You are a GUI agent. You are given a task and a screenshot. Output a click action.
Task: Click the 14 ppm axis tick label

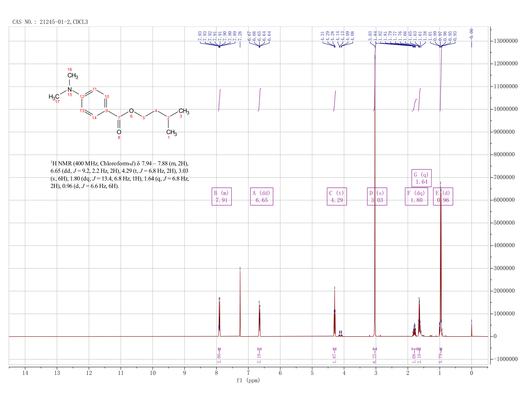(25, 373)
